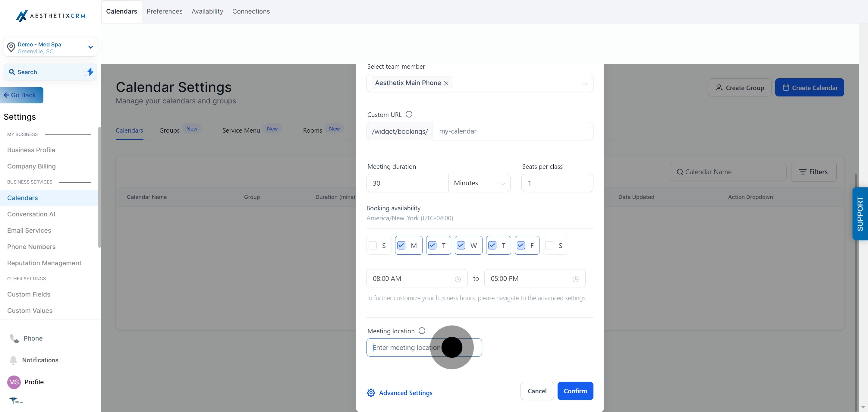This screenshot has height=412, width=868.
Task: Open the Availability tab
Action: click(x=207, y=11)
